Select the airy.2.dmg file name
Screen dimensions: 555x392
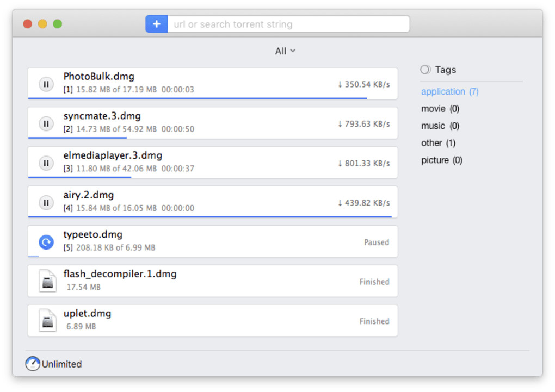pos(89,195)
